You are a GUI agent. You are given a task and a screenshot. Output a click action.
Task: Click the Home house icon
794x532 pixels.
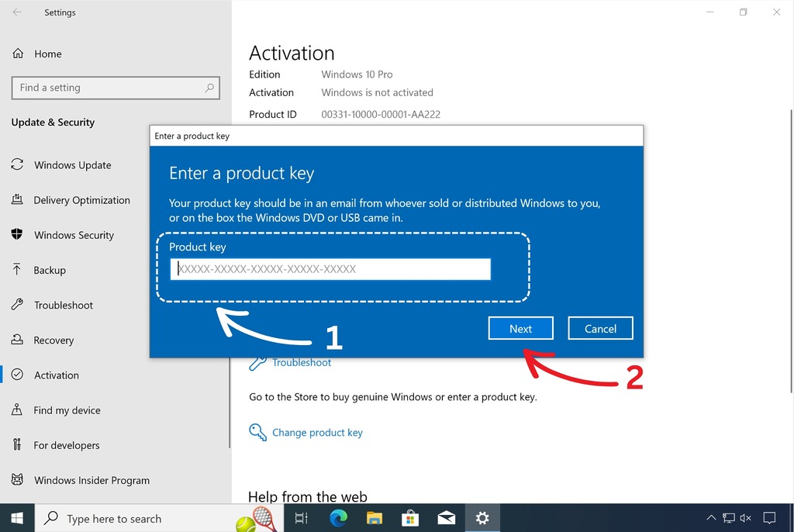(x=18, y=54)
